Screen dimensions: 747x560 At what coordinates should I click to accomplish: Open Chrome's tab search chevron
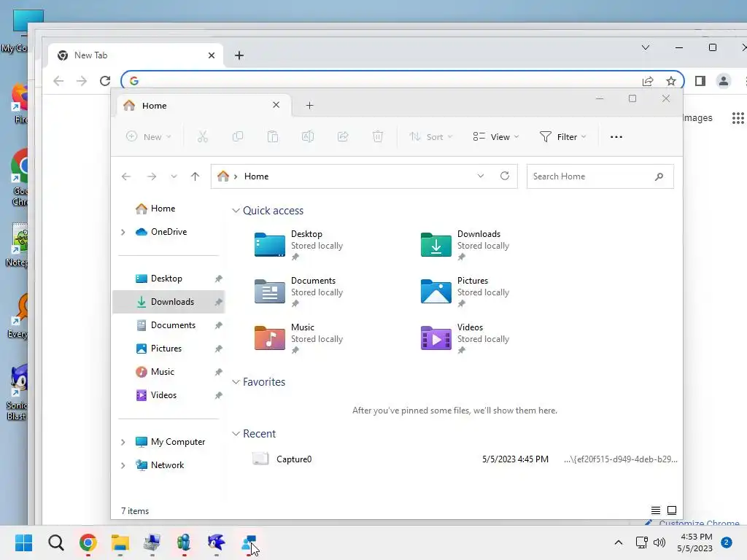(x=646, y=47)
